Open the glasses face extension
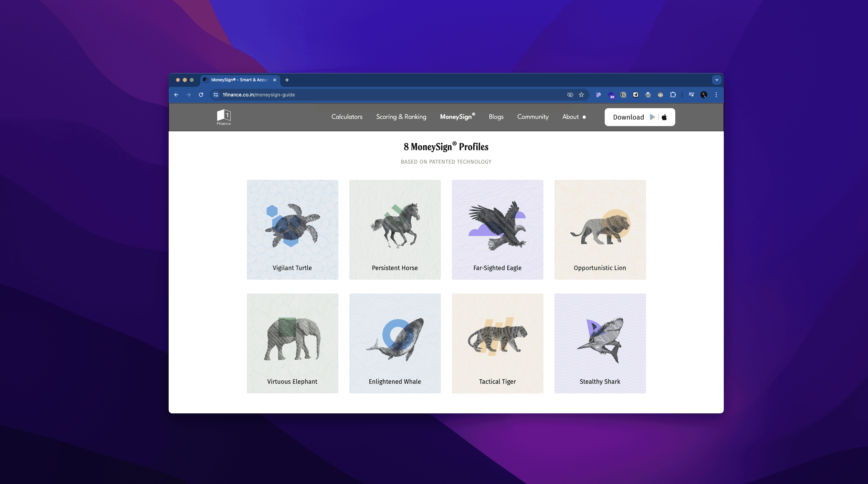Viewport: 868px width, 484px height. (x=660, y=95)
